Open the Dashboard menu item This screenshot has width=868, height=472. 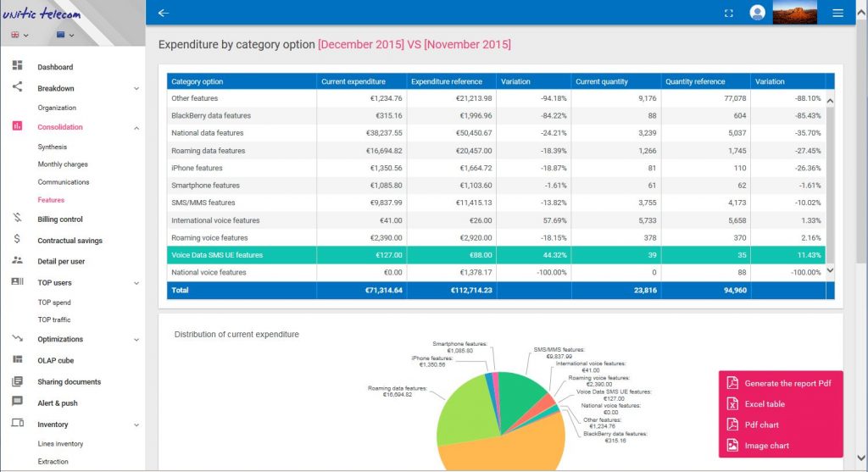pos(55,67)
